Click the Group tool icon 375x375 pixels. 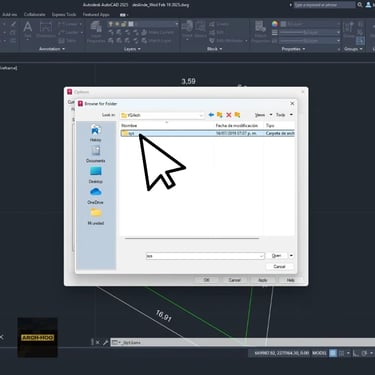[x=349, y=29]
